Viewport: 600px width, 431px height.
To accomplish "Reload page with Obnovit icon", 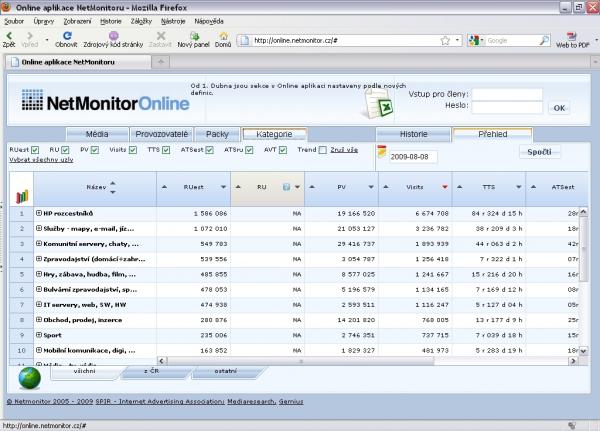I will (67, 36).
